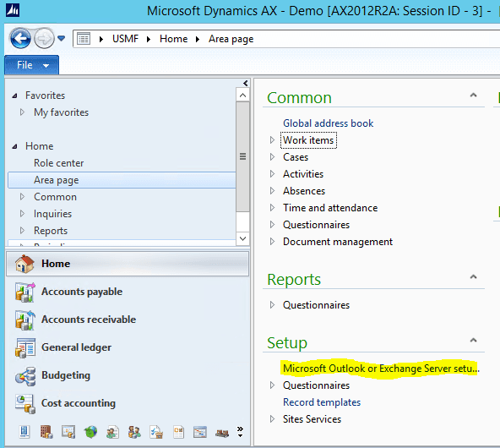The width and height of the screenshot is (500, 448).
Task: Collapse the Setup section
Action: (474, 340)
